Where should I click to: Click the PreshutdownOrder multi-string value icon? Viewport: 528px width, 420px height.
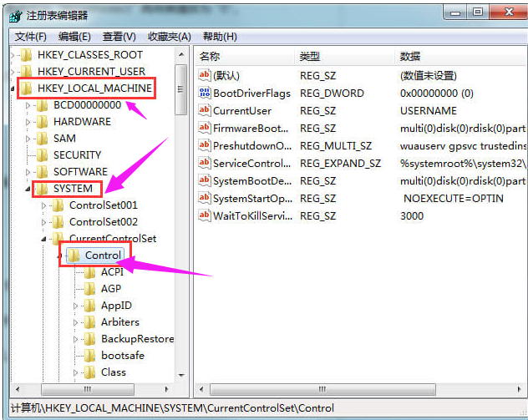click(205, 145)
